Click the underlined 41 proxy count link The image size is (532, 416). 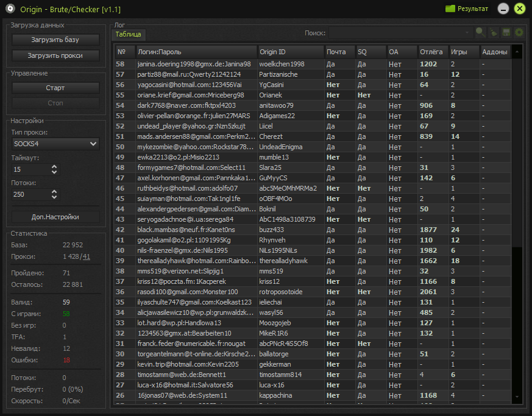(86, 256)
